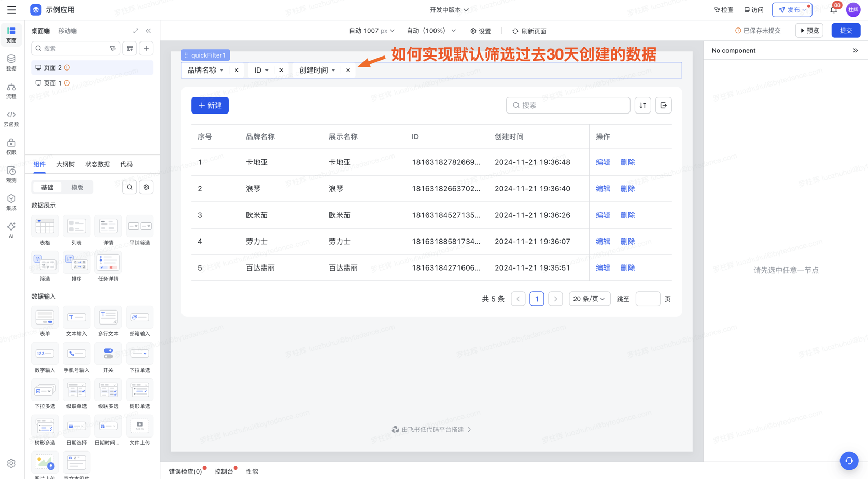The height and width of the screenshot is (479, 868).
Task: Select 页面 1 in page tree
Action: click(92, 83)
